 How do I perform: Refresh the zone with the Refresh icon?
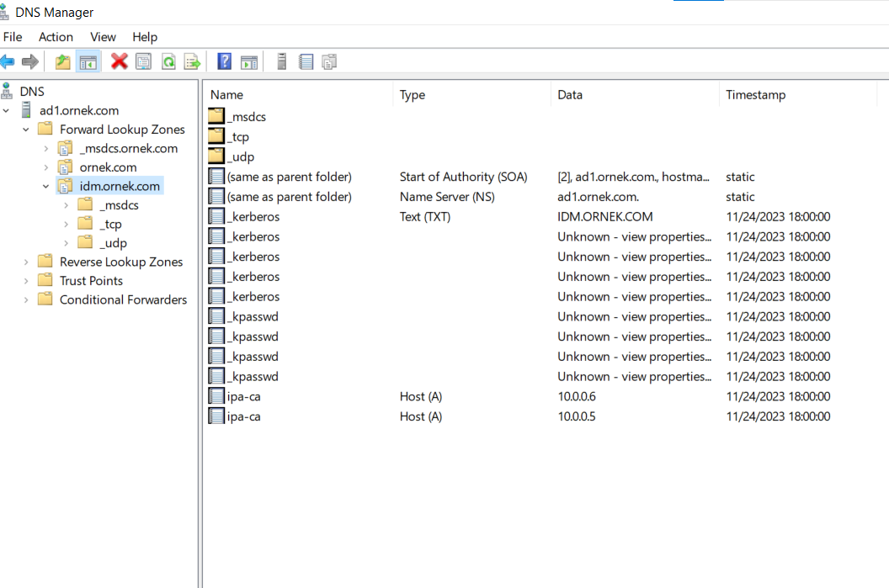click(168, 61)
